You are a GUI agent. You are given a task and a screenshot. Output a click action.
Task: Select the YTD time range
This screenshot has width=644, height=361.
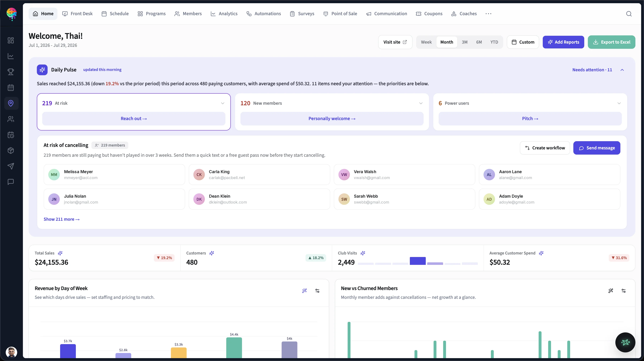(x=494, y=42)
